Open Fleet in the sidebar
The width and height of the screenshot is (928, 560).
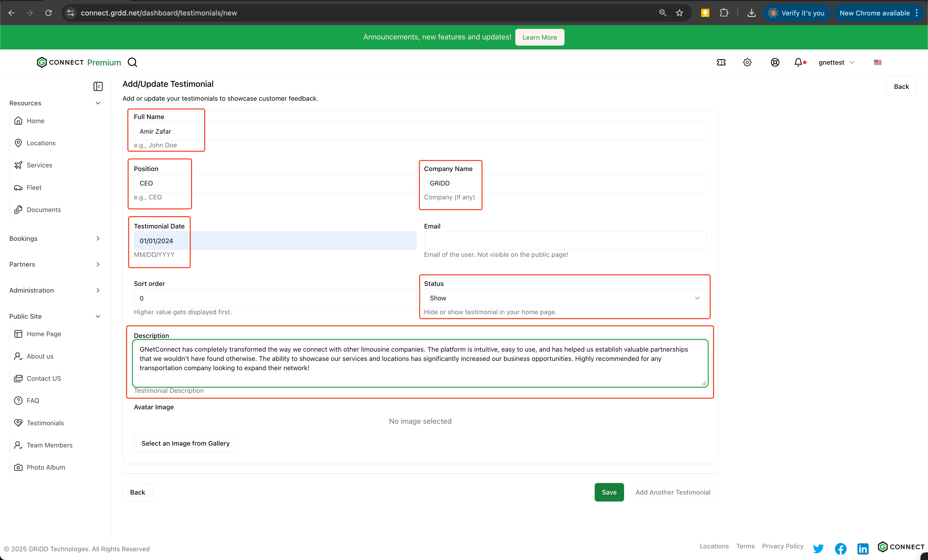tap(34, 188)
